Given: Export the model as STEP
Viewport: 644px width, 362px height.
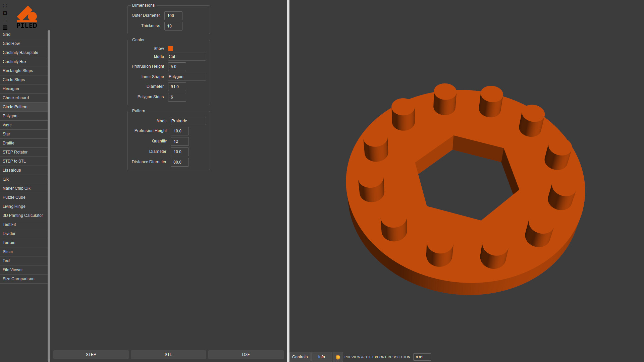Looking at the screenshot, I should coord(91,355).
